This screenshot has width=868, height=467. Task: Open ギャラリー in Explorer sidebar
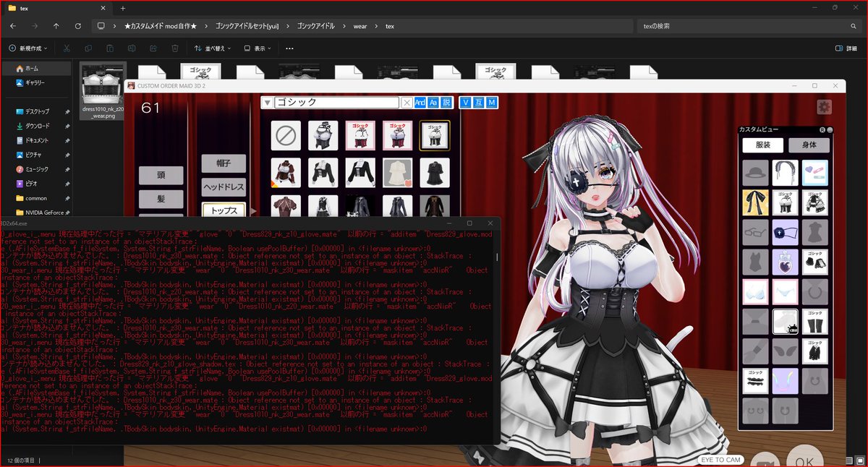(36, 82)
